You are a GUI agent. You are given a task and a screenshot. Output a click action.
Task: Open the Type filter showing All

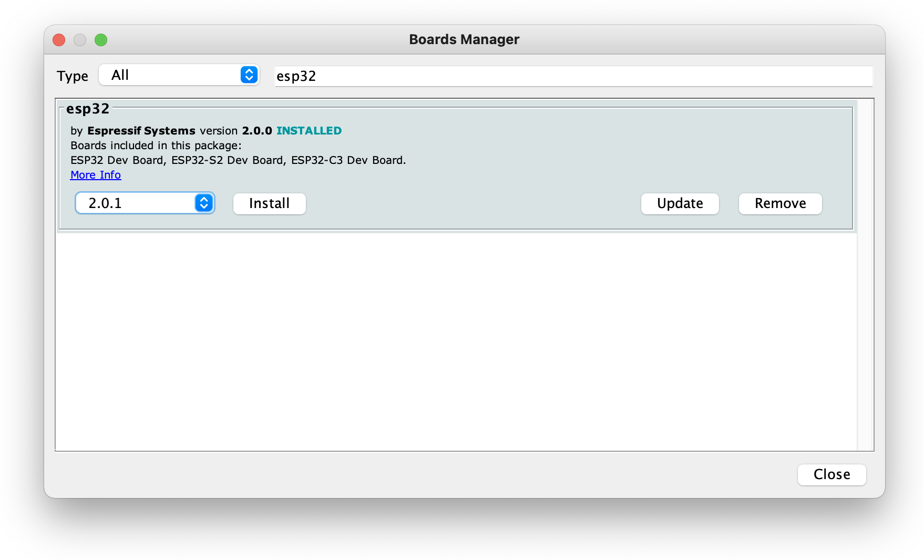click(x=179, y=75)
